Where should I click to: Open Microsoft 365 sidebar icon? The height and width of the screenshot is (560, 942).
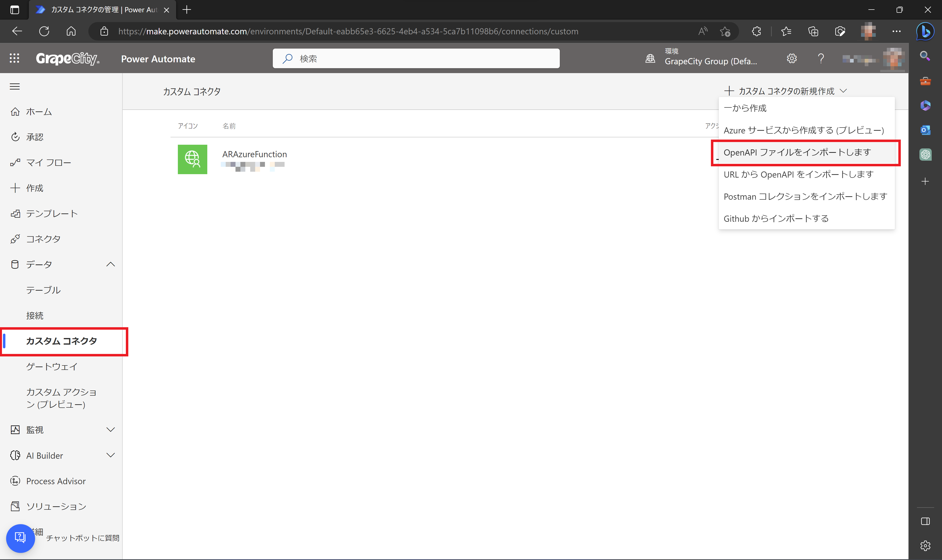pyautogui.click(x=925, y=106)
